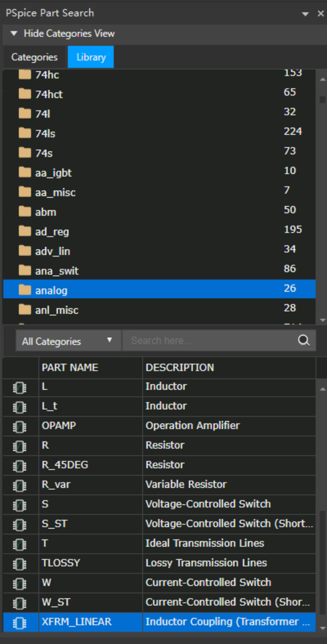Screen dimensions: 327x644
Task: Collapse the Hide Categories View triangle
Action: (x=14, y=33)
